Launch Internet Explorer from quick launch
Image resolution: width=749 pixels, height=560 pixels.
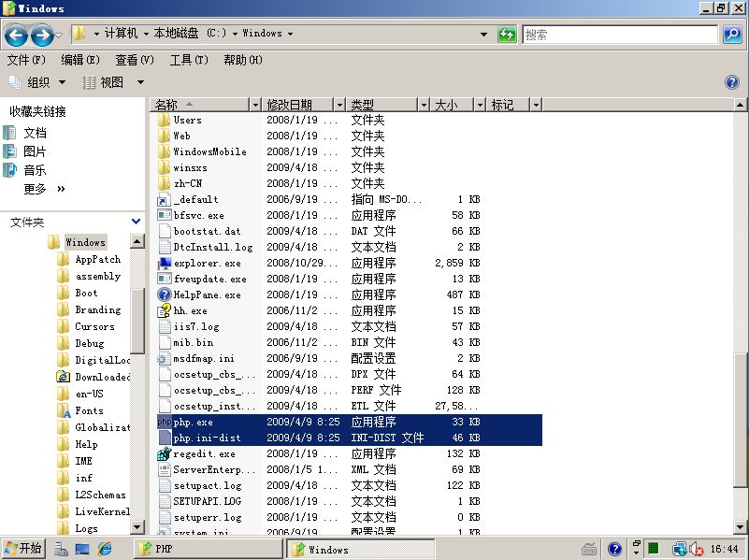[x=106, y=549]
